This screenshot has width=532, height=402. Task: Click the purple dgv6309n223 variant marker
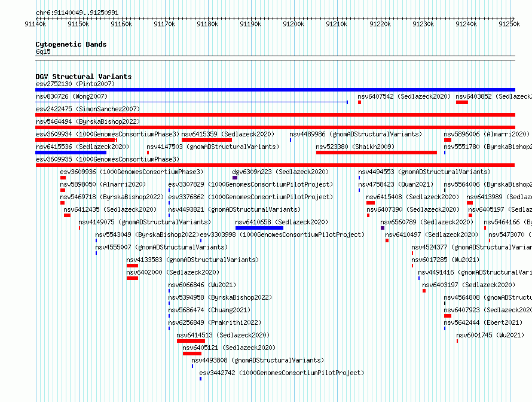(x=235, y=178)
